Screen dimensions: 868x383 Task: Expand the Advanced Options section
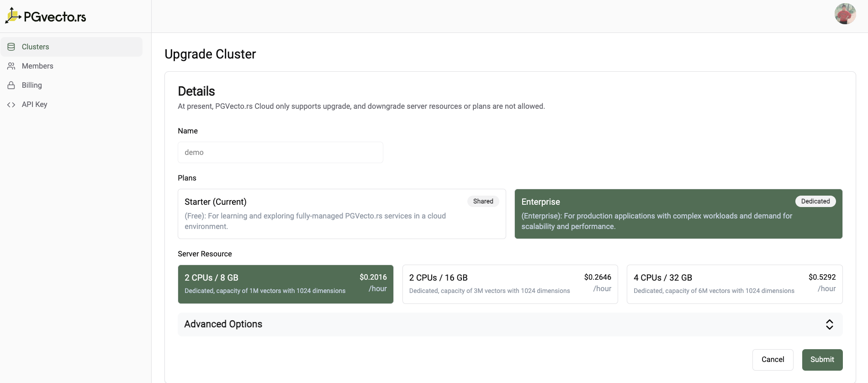click(x=510, y=324)
